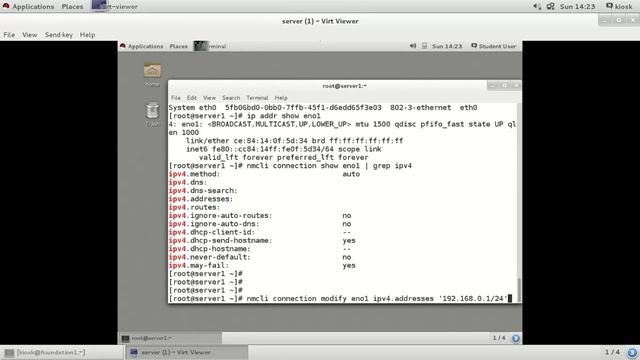Open the kiosk user menu
640x360 pixels.
(x=619, y=7)
